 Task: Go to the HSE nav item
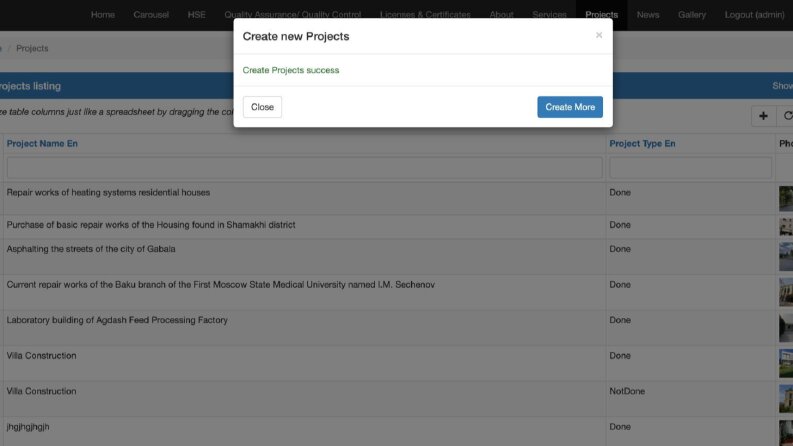coord(197,15)
